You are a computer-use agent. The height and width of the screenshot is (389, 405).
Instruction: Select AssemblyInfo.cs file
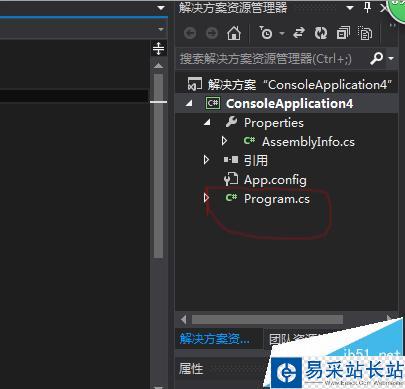pos(308,142)
